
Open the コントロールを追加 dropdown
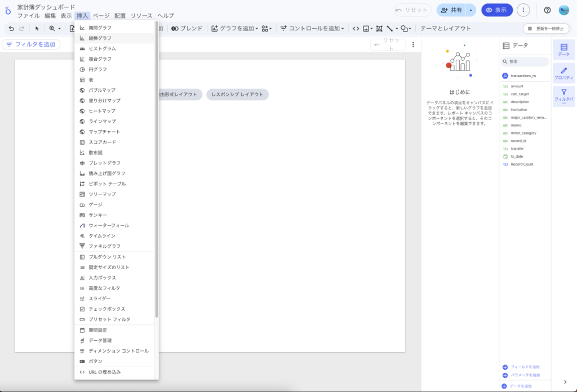click(x=312, y=28)
